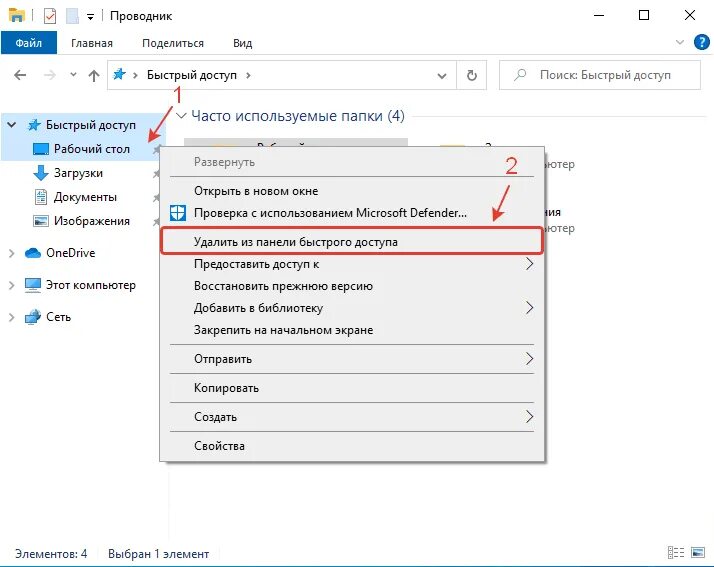Collapse the Часто используемые папки group
The image size is (714, 567).
(181, 116)
